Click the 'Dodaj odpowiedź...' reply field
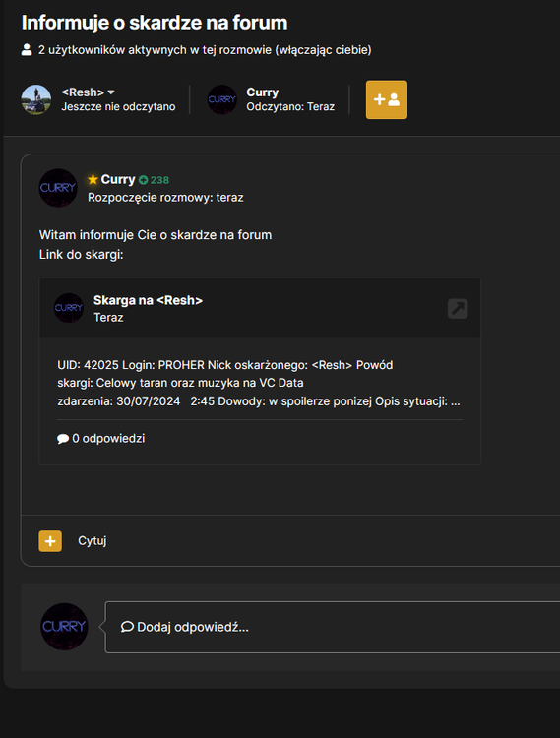The width and height of the screenshot is (560, 738). (x=333, y=627)
